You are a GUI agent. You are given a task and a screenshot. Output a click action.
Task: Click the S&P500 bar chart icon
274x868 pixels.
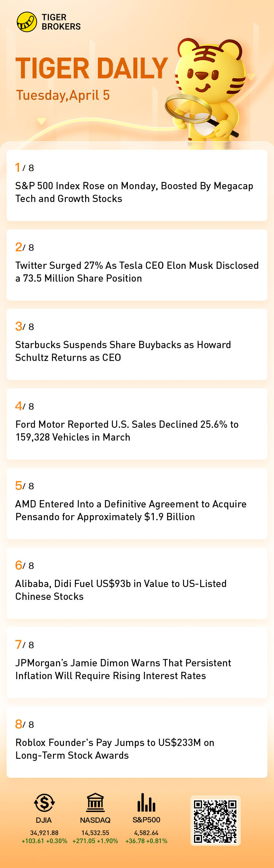(x=146, y=802)
